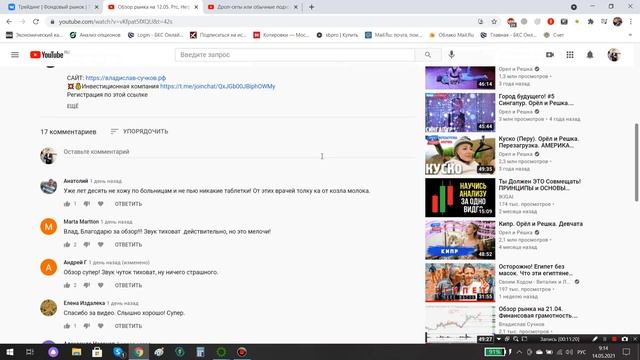Open Город будущего Сингапур video thumbnail

tap(460, 112)
